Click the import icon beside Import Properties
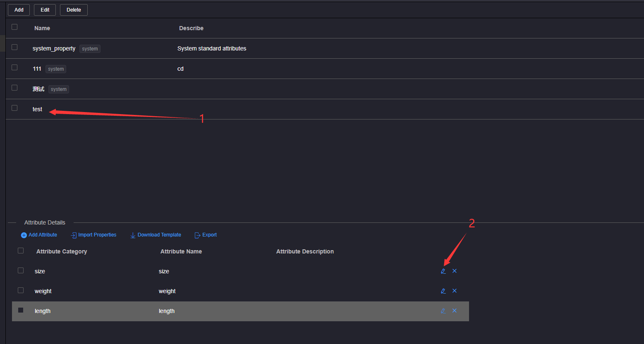The width and height of the screenshot is (644, 344). (74, 235)
